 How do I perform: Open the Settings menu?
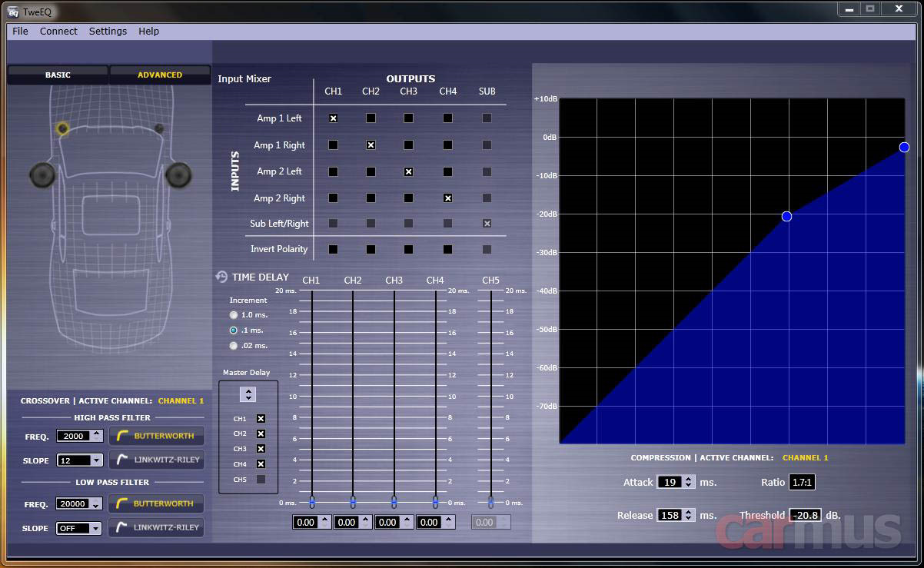click(108, 32)
